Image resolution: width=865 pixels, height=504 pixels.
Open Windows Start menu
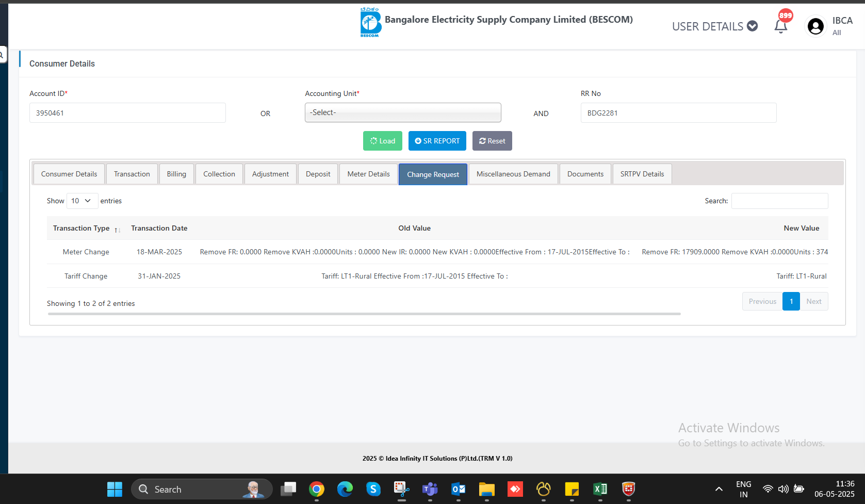[x=115, y=489]
